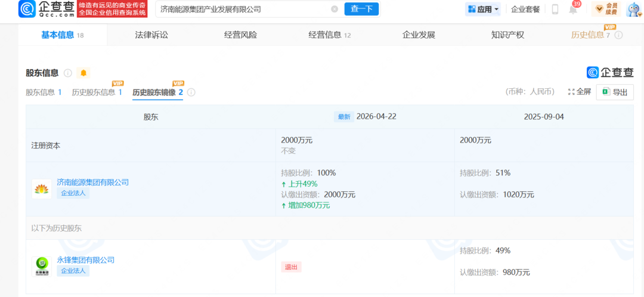Select the 历史股东镜像 2 sub-tab

(157, 92)
